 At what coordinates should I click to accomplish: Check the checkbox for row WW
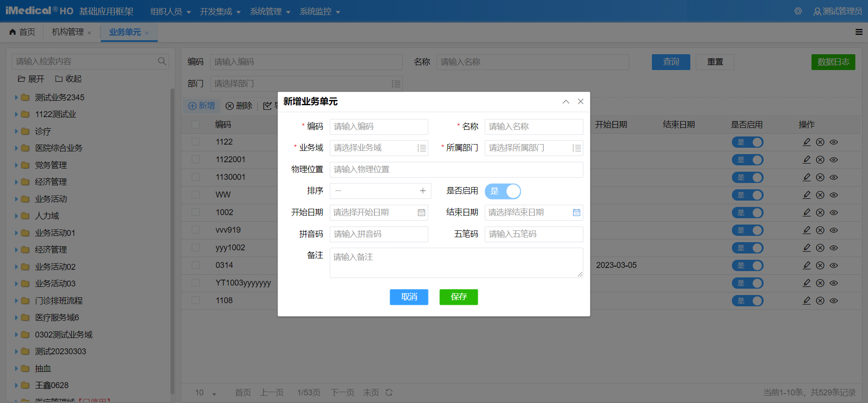(196, 195)
